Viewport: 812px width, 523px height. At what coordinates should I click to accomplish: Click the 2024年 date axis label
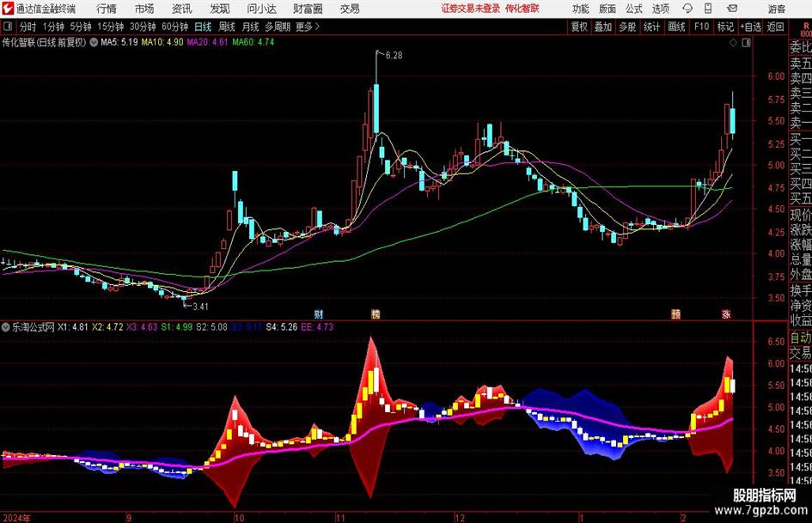pos(16,518)
